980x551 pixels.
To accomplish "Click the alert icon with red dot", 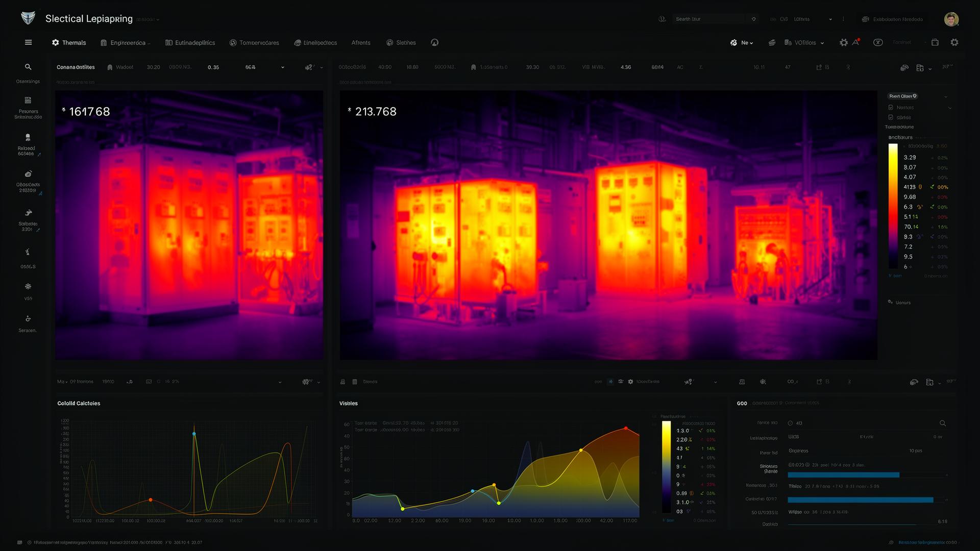I will pos(856,42).
